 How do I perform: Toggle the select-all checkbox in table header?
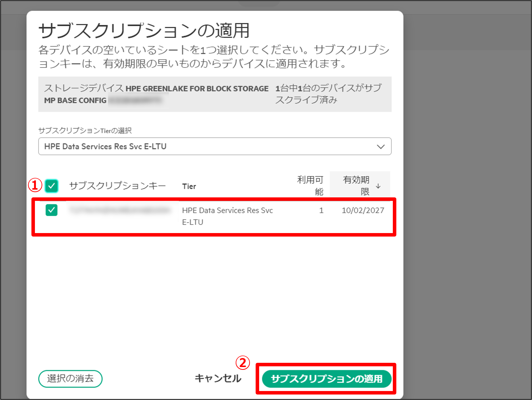pyautogui.click(x=51, y=186)
